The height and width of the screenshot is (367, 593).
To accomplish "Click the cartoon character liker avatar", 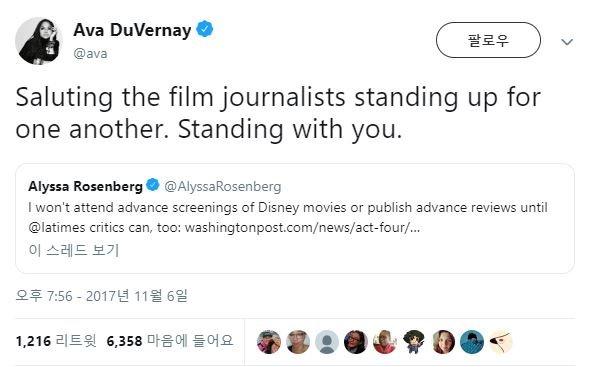I will pyautogui.click(x=414, y=342).
